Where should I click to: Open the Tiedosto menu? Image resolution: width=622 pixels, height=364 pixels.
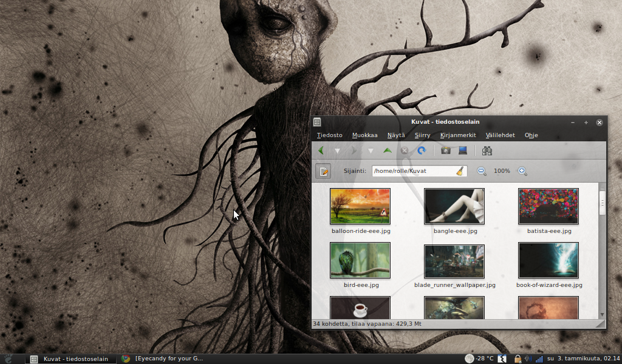pos(330,135)
